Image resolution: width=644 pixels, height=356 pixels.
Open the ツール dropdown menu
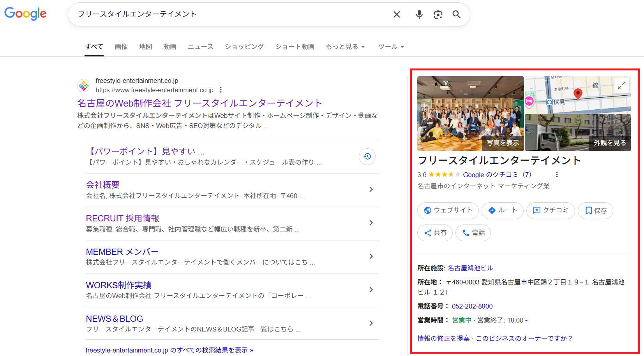click(x=391, y=47)
